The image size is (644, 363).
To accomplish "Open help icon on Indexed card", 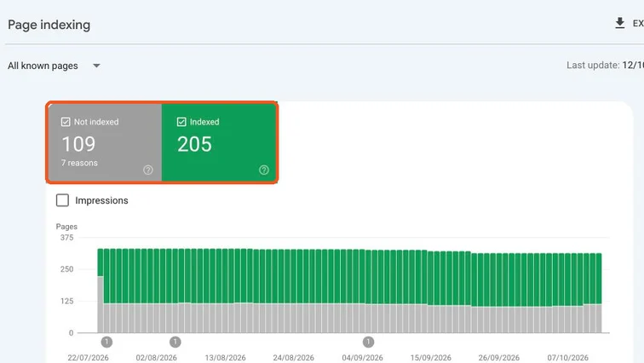I will point(264,170).
